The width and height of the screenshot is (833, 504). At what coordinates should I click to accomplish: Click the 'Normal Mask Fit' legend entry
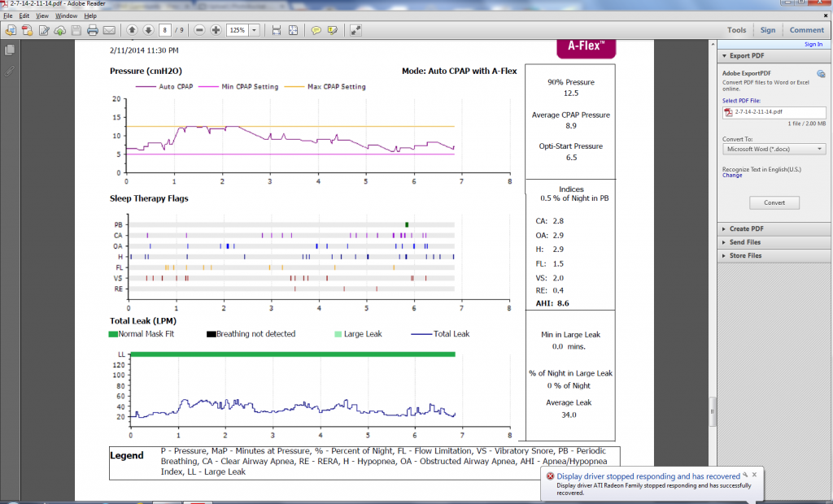click(x=142, y=334)
